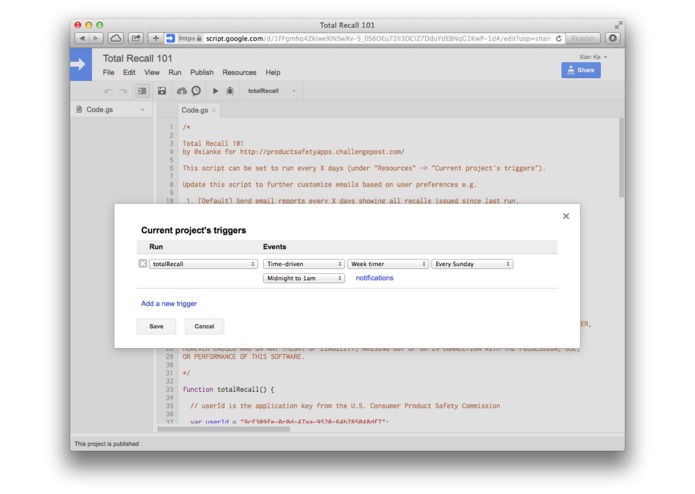Close the triggers dialog with X
The image size is (695, 494).
(x=566, y=216)
